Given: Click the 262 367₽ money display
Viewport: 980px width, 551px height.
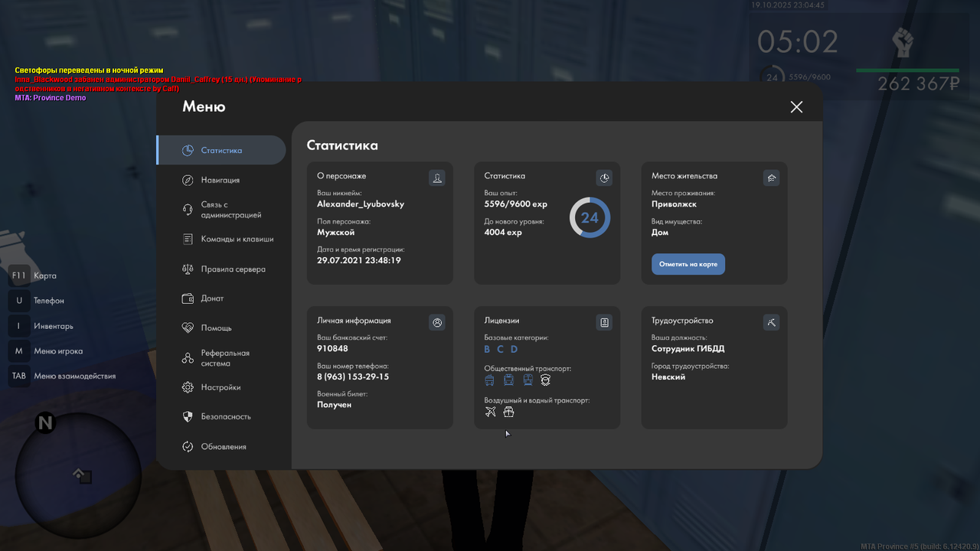Looking at the screenshot, I should (x=919, y=84).
